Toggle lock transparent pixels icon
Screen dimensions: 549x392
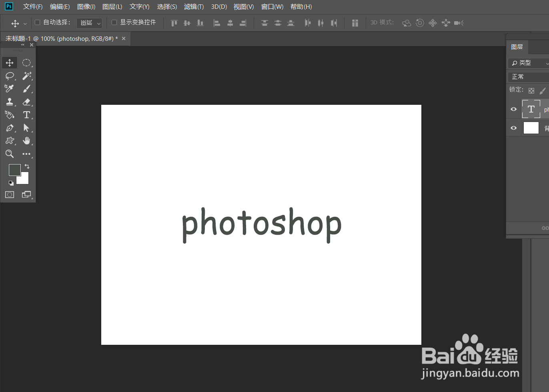[x=531, y=91]
